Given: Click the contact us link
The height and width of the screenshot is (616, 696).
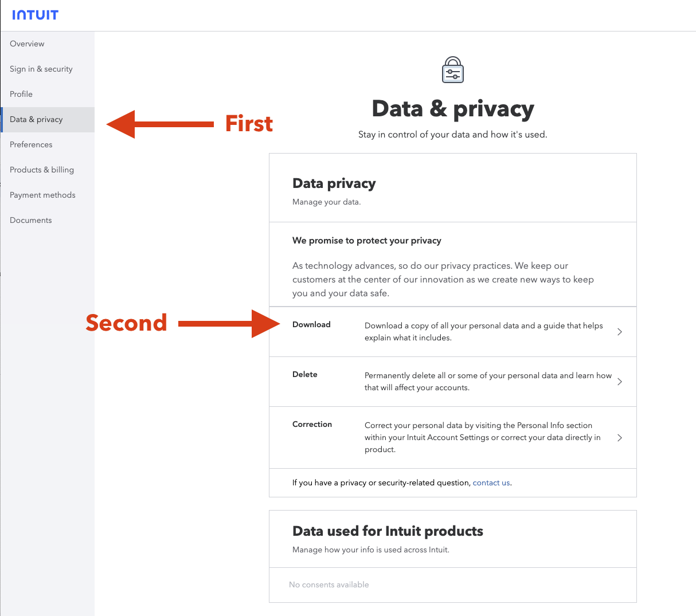Looking at the screenshot, I should pos(491,482).
